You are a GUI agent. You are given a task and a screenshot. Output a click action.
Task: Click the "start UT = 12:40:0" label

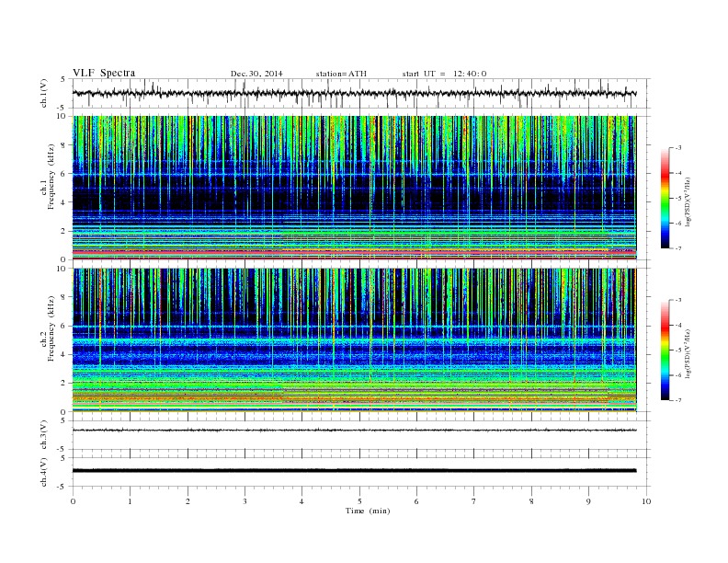444,74
